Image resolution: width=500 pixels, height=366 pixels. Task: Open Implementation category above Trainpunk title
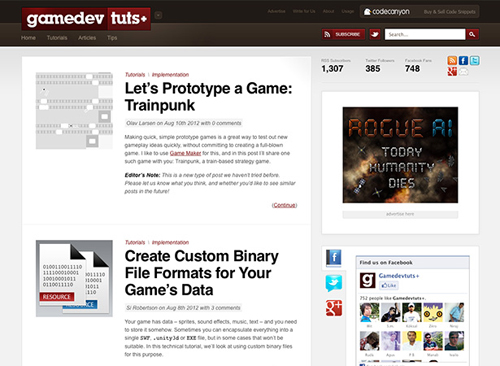[x=170, y=75]
